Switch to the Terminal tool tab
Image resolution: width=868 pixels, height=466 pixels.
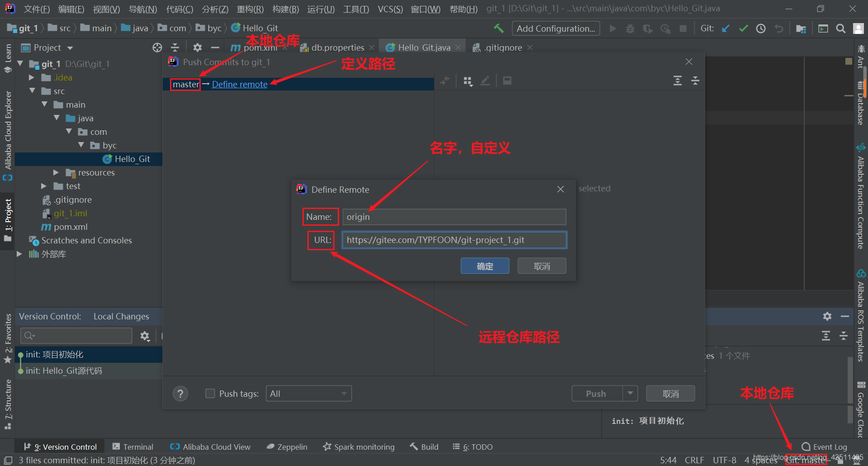click(133, 447)
